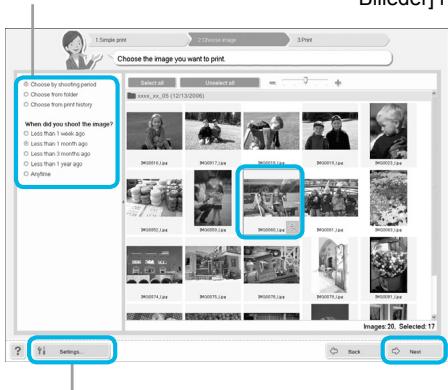Click the tools icon on Settings button
This screenshot has height=390, width=448.
click(x=41, y=351)
